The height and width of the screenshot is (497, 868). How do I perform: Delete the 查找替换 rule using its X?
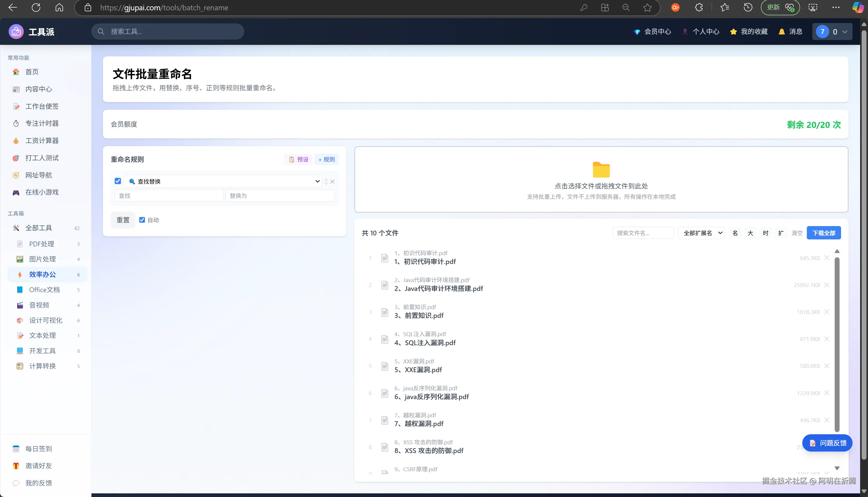[x=332, y=182]
